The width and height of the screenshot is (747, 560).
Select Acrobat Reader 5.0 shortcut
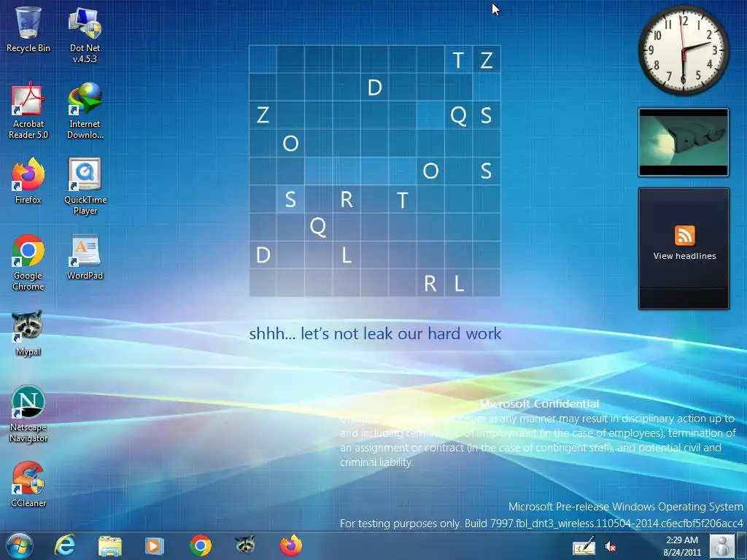coord(28,111)
